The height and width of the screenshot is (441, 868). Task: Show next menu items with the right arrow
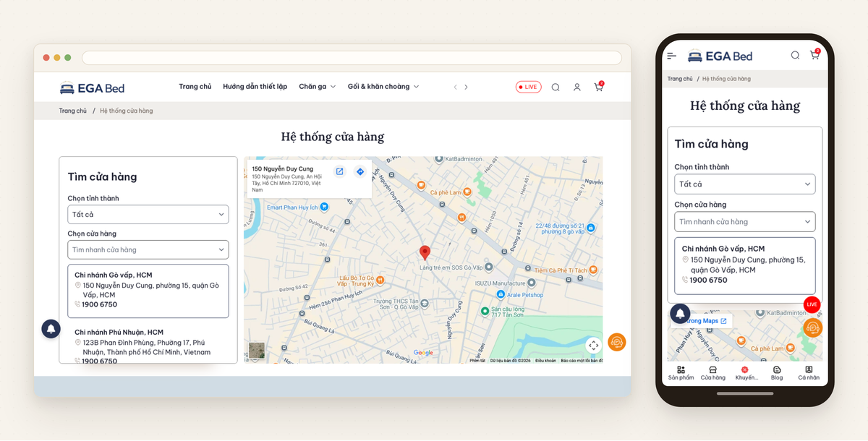(x=467, y=87)
